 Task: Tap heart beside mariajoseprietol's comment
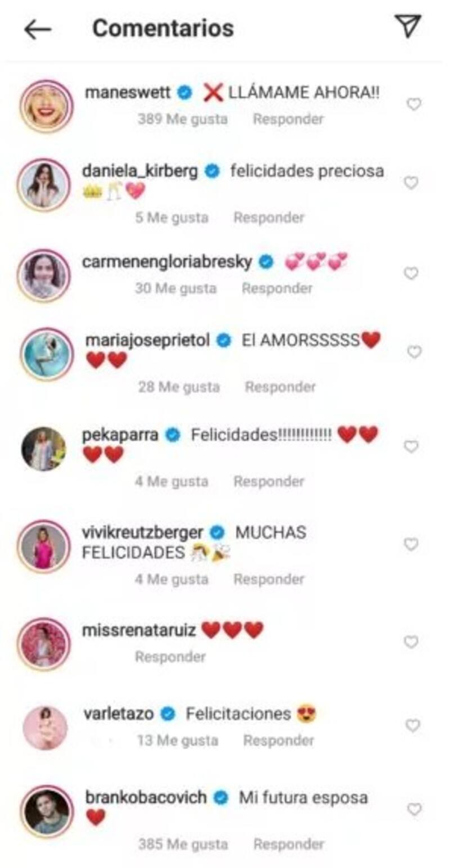point(414,352)
